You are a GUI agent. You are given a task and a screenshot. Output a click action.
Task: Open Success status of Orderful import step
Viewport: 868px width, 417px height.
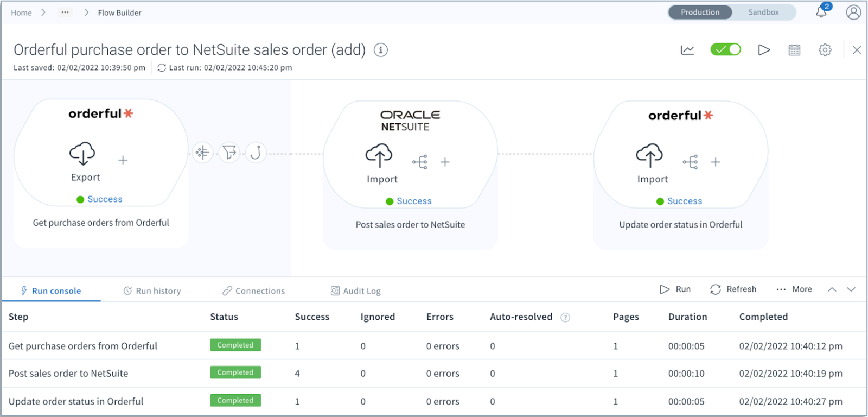(685, 201)
